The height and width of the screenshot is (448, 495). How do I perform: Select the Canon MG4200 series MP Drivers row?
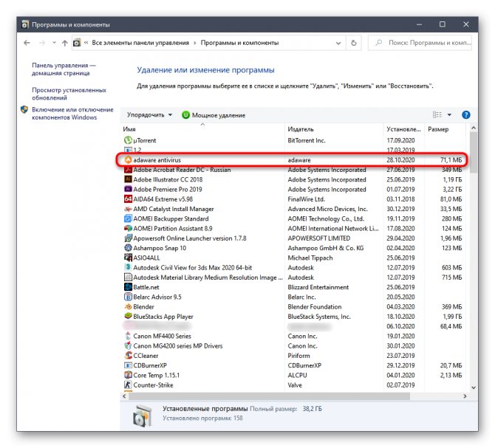click(x=293, y=345)
